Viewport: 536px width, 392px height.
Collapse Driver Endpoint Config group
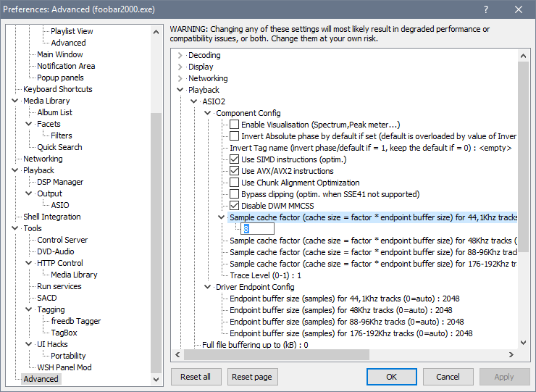pyautogui.click(x=207, y=287)
